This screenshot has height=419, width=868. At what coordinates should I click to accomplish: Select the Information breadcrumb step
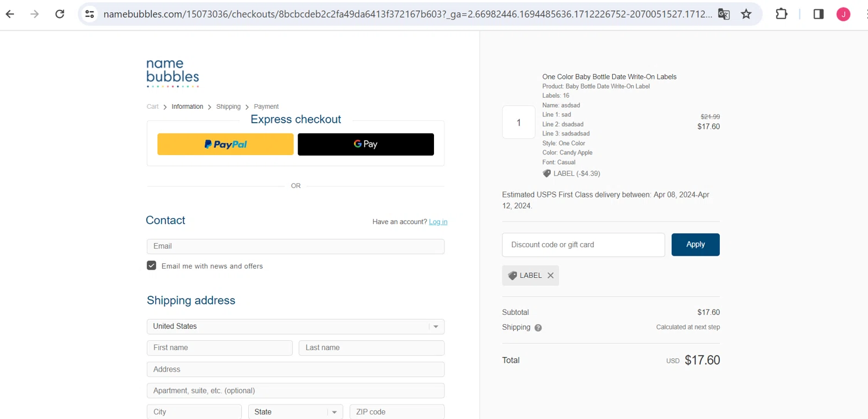click(x=187, y=106)
